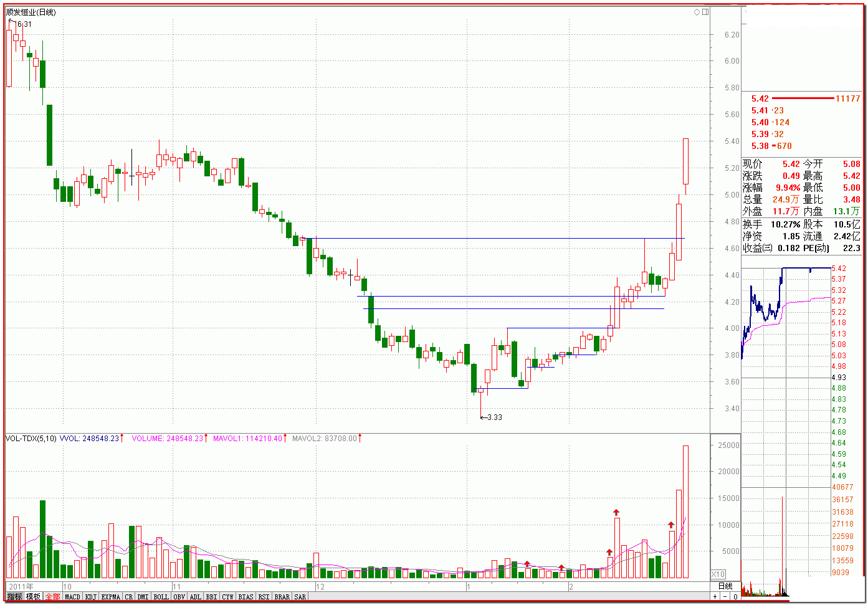Reset zoom with the 0 button
Image resolution: width=868 pixels, height=605 pixels.
(735, 597)
